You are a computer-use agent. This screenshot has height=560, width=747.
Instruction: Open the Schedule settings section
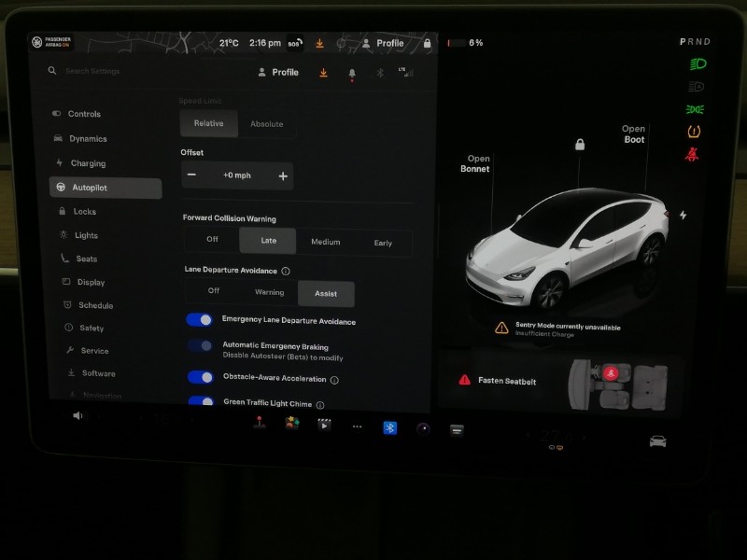click(89, 305)
